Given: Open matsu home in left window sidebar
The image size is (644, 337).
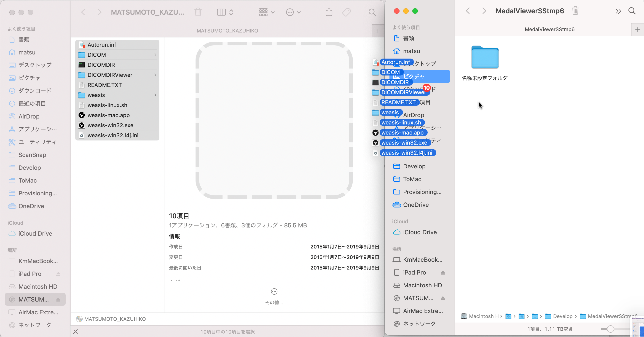Looking at the screenshot, I should point(35,52).
